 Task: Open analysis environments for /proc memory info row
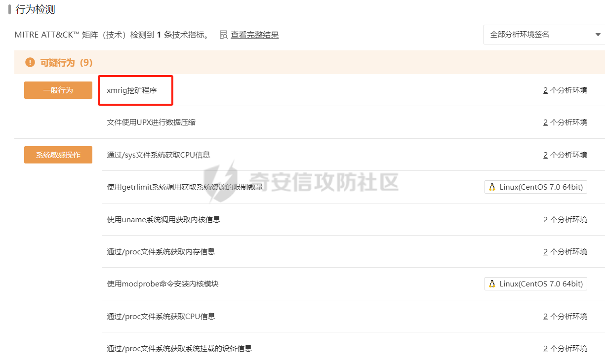point(565,252)
